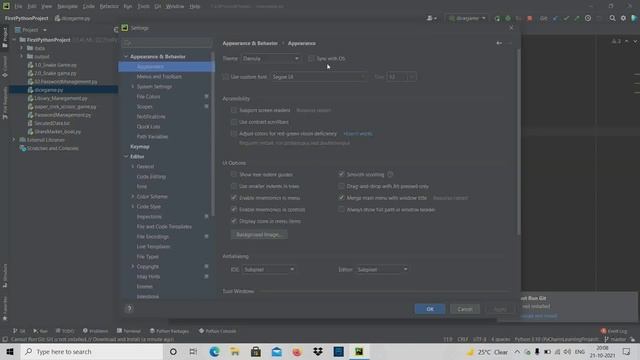
Task: Uncheck Smooth scrolling checkbox
Action: coord(341,174)
